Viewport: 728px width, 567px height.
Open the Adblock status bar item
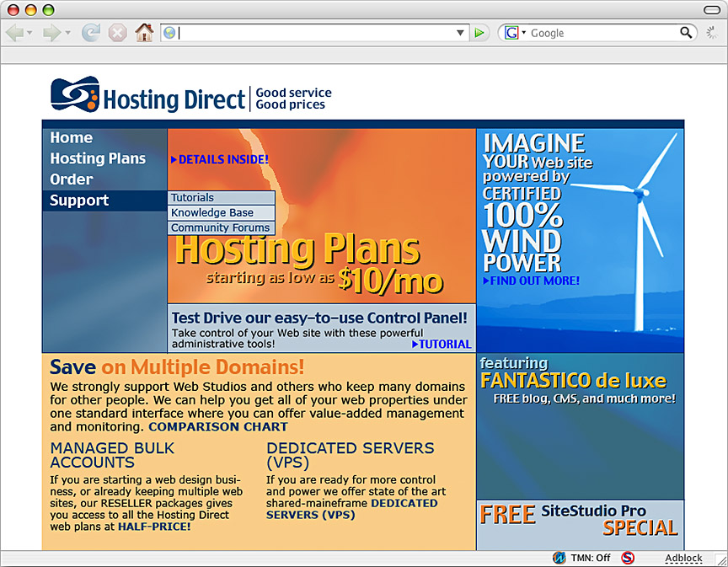pyautogui.click(x=683, y=559)
